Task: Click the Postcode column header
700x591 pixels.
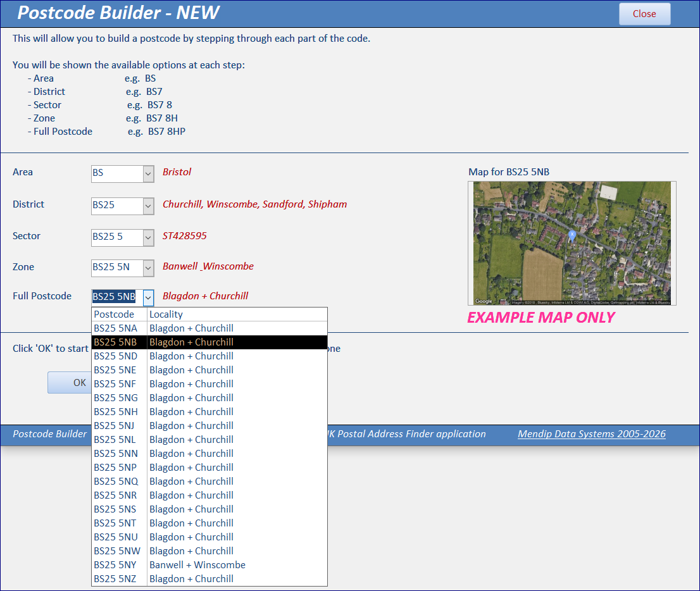Action: point(119,314)
